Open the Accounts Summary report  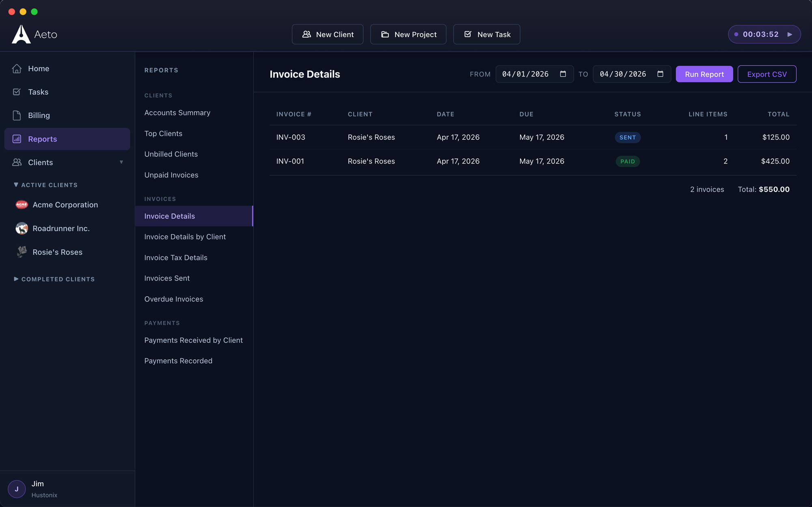pyautogui.click(x=194, y=112)
